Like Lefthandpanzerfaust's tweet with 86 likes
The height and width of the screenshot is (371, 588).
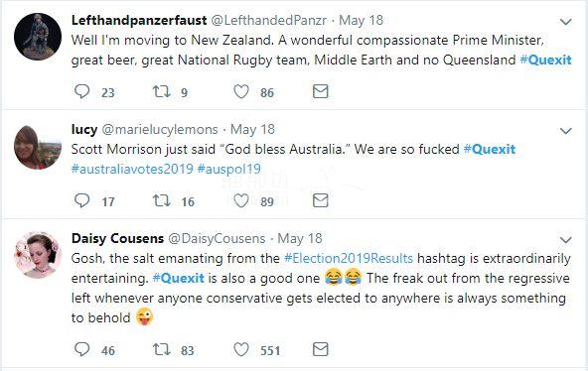point(241,91)
